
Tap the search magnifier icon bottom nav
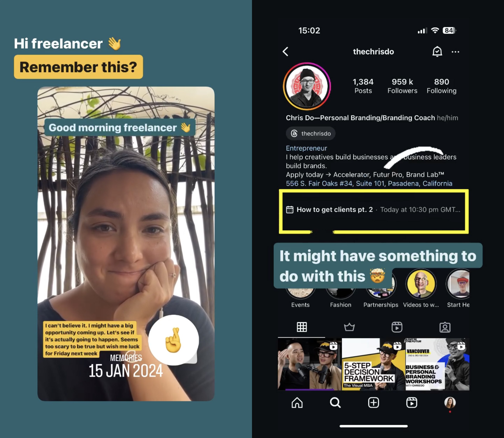coord(336,410)
